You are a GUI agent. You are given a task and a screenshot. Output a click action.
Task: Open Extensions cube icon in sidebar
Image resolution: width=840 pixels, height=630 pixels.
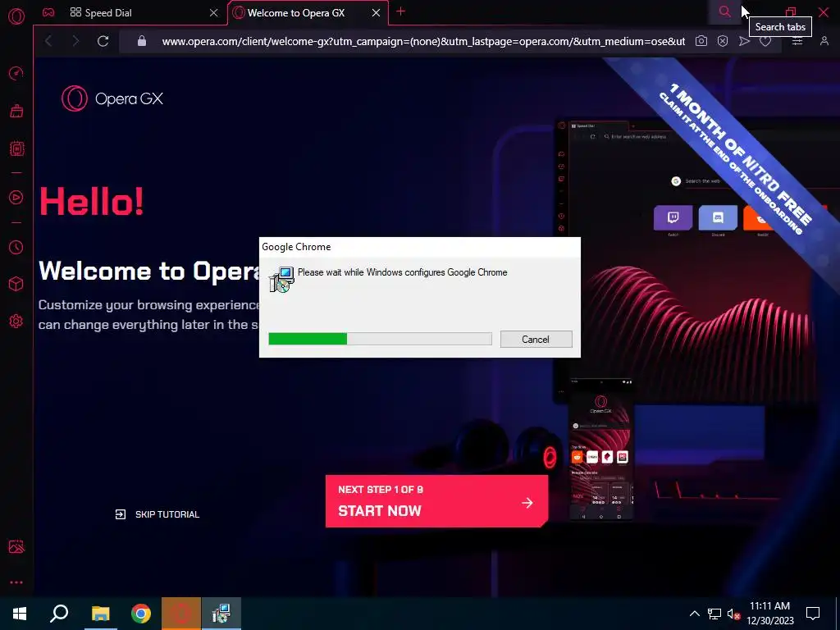click(16, 284)
